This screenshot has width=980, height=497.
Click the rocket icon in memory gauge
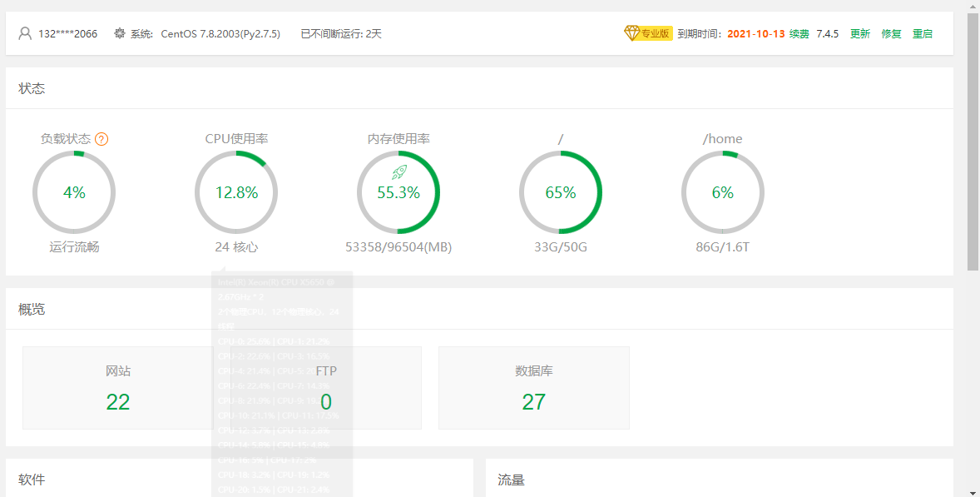coord(398,171)
